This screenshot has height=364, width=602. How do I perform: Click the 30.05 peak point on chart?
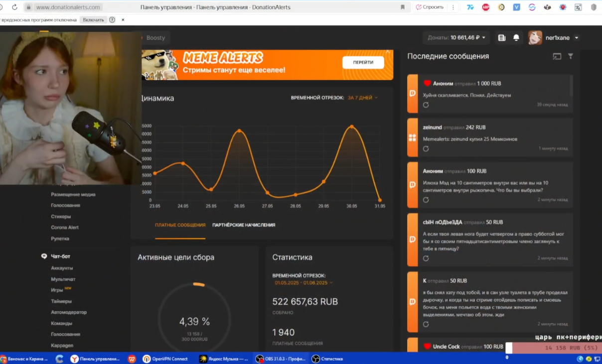click(352, 126)
